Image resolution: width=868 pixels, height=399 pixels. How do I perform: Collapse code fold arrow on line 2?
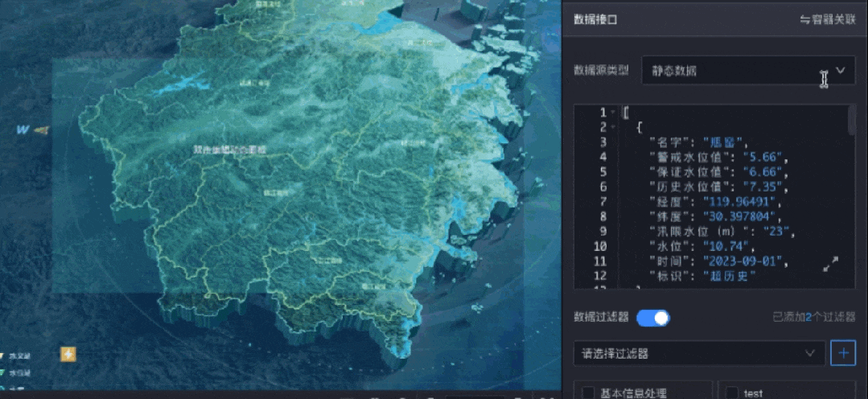coord(613,128)
